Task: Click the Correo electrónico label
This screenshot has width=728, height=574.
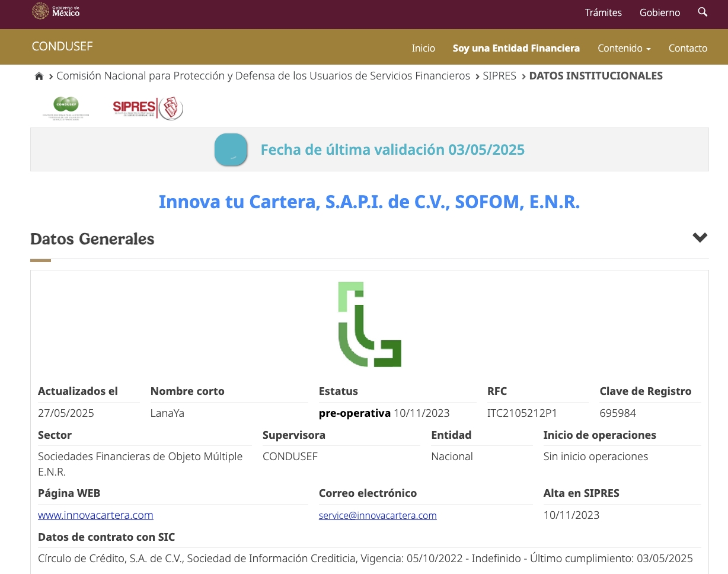Action: point(368,493)
